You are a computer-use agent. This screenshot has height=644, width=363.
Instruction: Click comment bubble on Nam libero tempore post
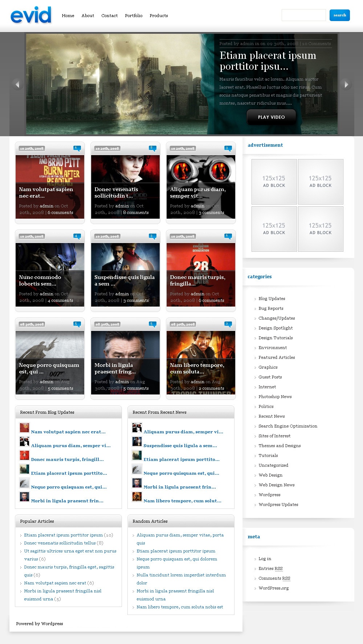[228, 324]
